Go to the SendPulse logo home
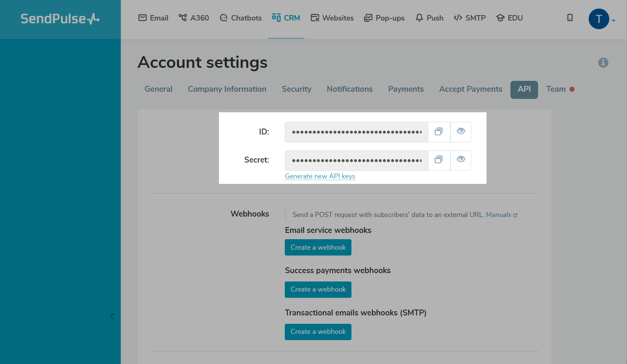Screen dimensions: 627x364 point(60,19)
